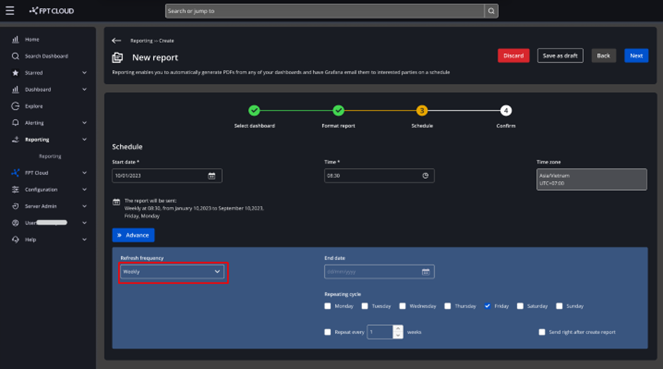Click the FPT Cloud logo

[x=52, y=11]
